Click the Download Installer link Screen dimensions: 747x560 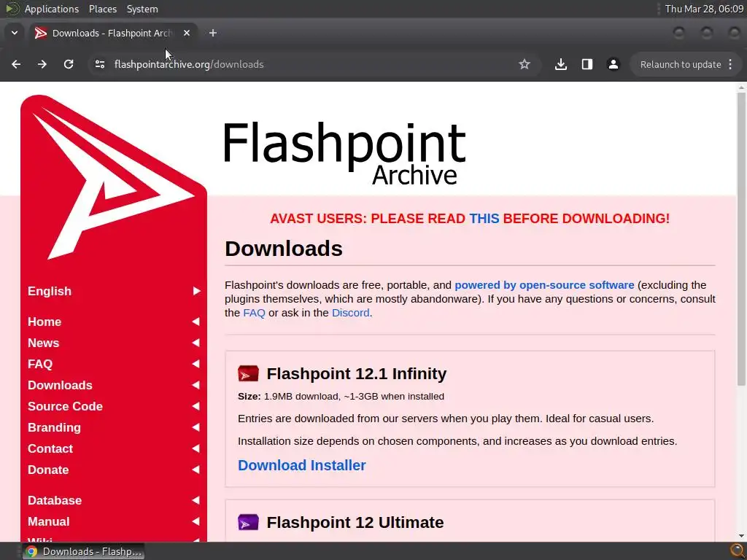[301, 465]
